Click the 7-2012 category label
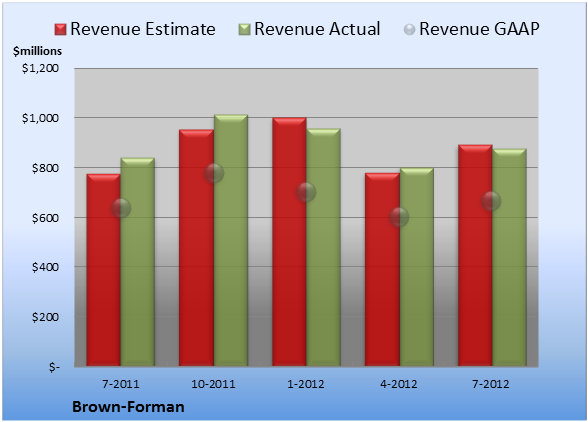The image size is (588, 422). (491, 384)
